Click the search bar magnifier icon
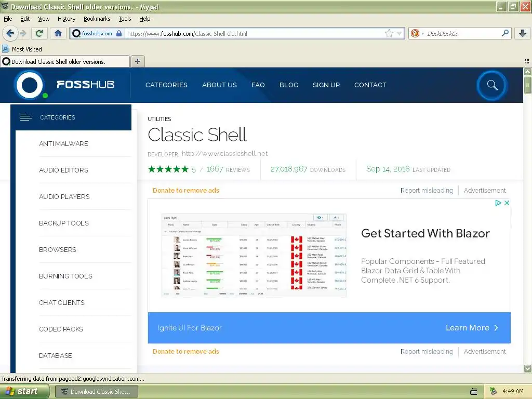Screen dimensions: 532x399 coord(505,33)
